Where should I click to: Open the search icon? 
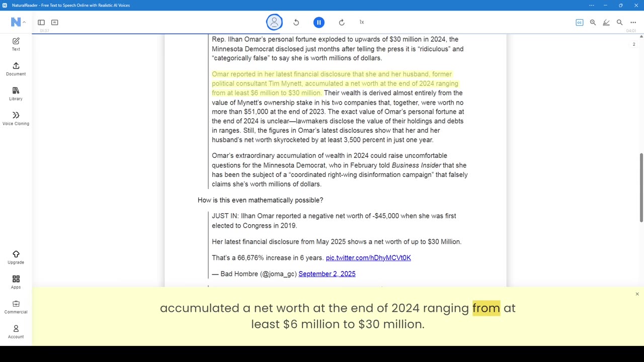tap(620, 22)
